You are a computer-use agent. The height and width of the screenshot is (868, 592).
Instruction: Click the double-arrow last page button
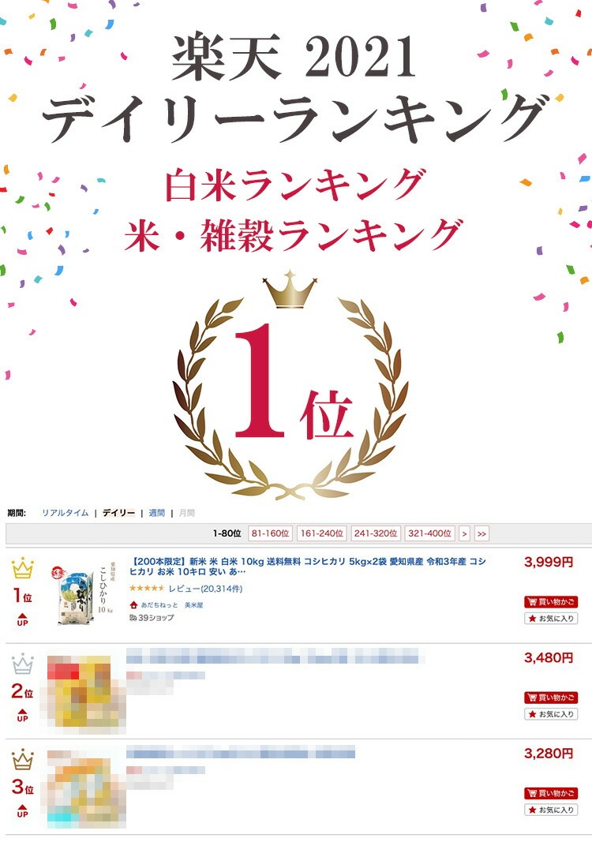(x=481, y=533)
